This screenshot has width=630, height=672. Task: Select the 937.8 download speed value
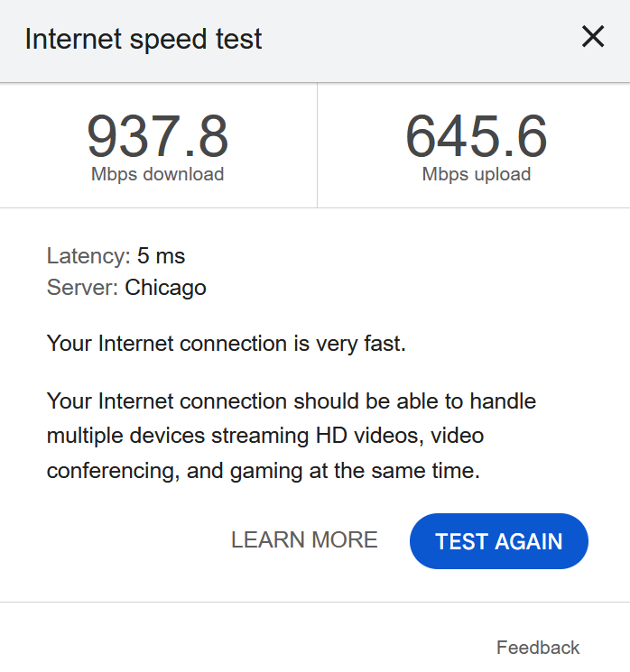158,136
